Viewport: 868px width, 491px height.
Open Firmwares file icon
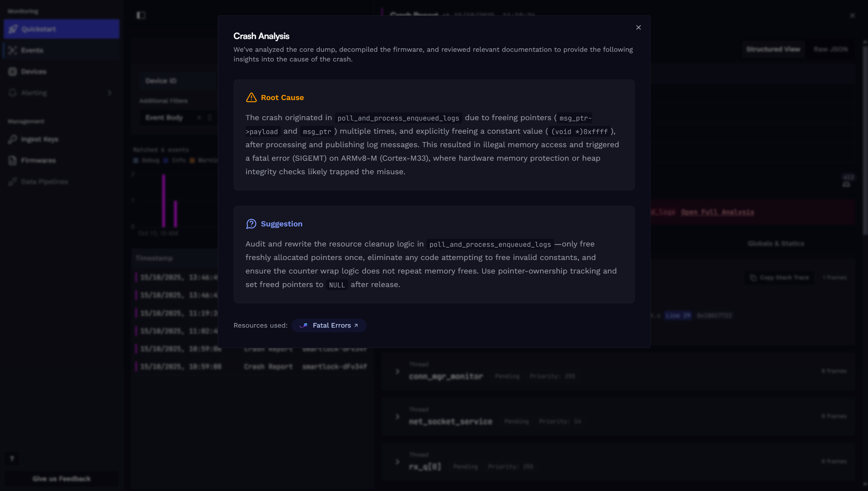tap(13, 160)
